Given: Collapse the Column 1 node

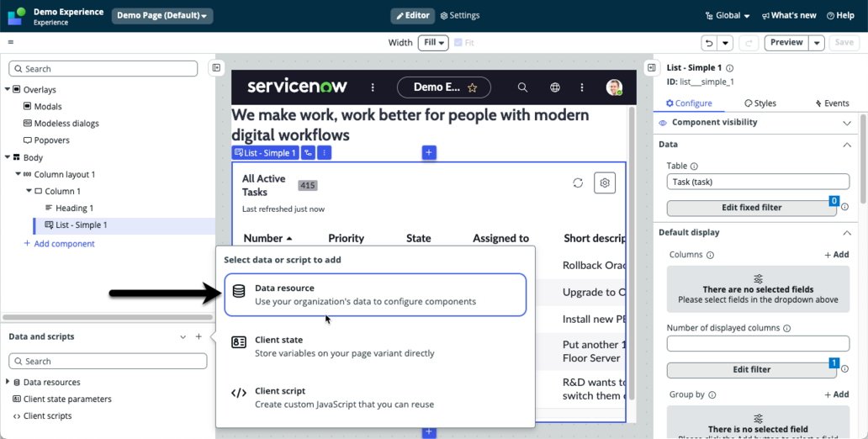Looking at the screenshot, I should pos(29,191).
